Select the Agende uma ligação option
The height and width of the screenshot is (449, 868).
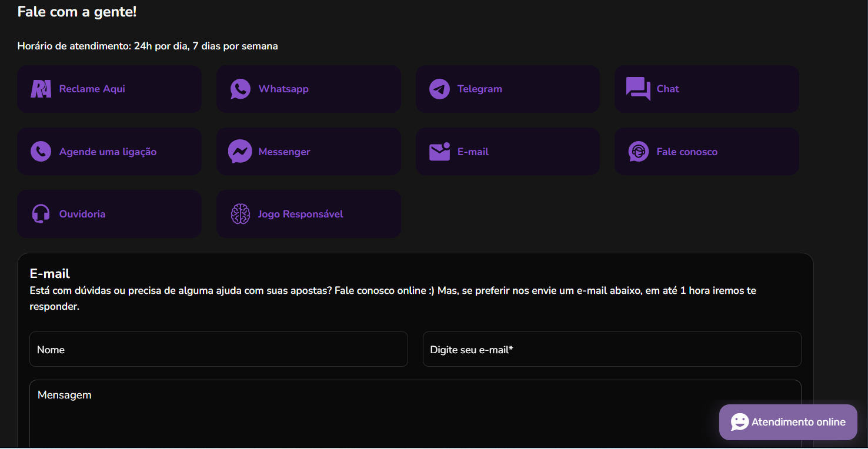[108, 152]
